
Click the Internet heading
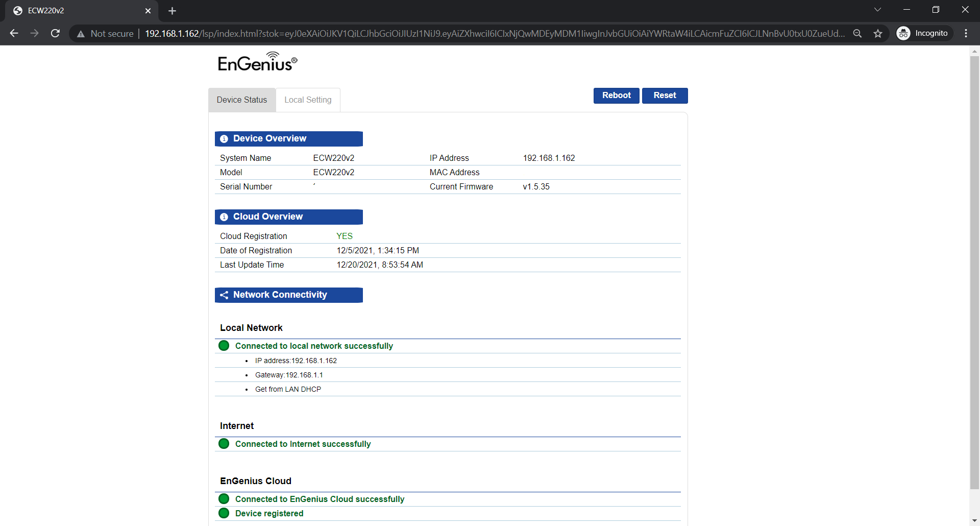coord(237,426)
